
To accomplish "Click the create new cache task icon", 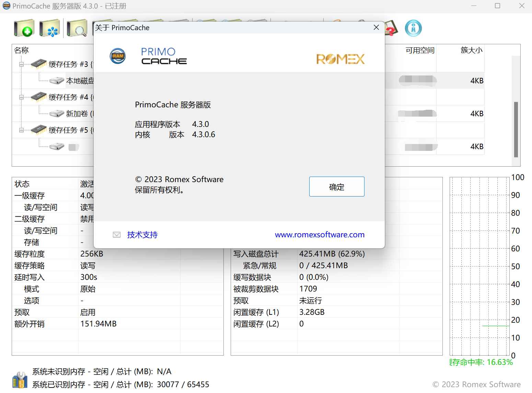I will [x=24, y=28].
